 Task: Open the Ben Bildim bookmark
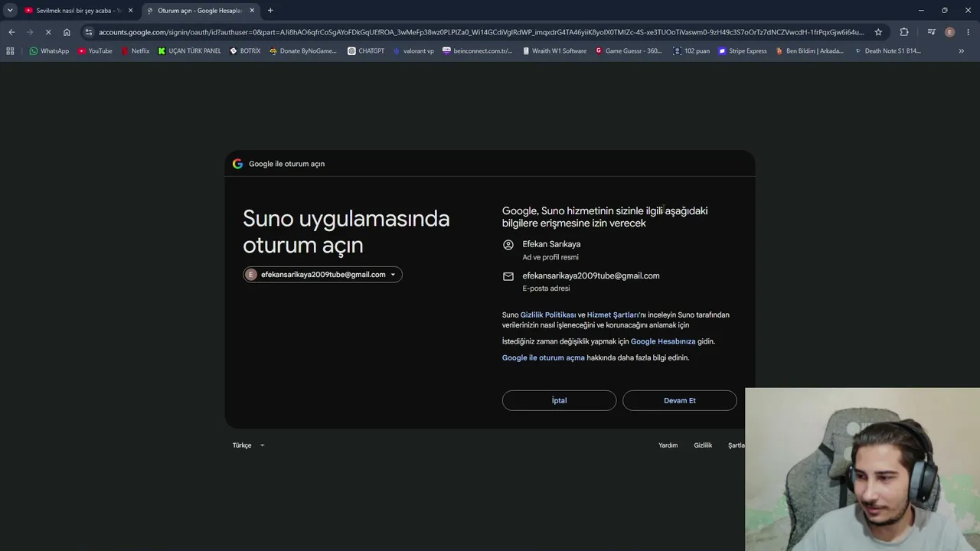[x=809, y=51]
